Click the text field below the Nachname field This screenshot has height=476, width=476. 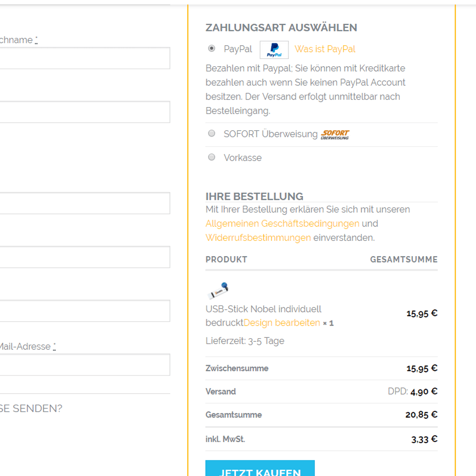tap(85, 112)
